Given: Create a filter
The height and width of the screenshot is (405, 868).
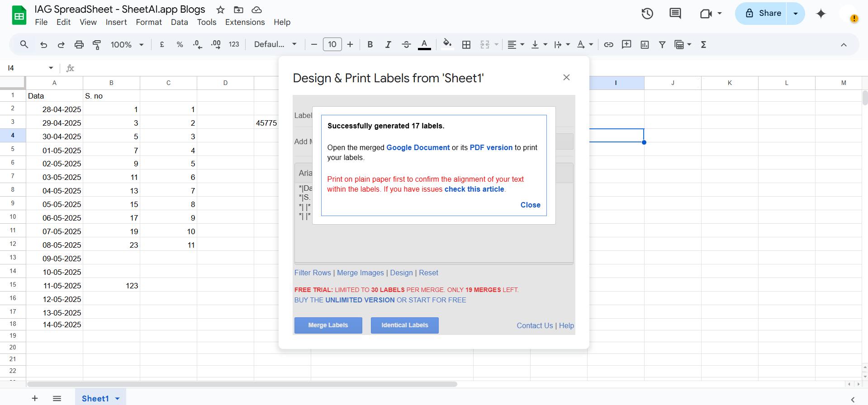Looking at the screenshot, I should (662, 44).
